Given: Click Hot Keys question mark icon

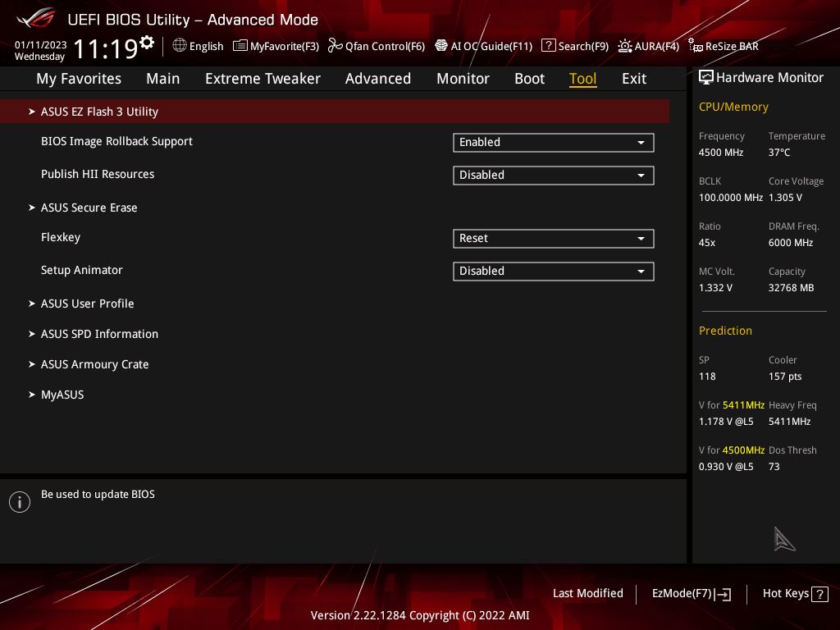Looking at the screenshot, I should pyautogui.click(x=819, y=594).
